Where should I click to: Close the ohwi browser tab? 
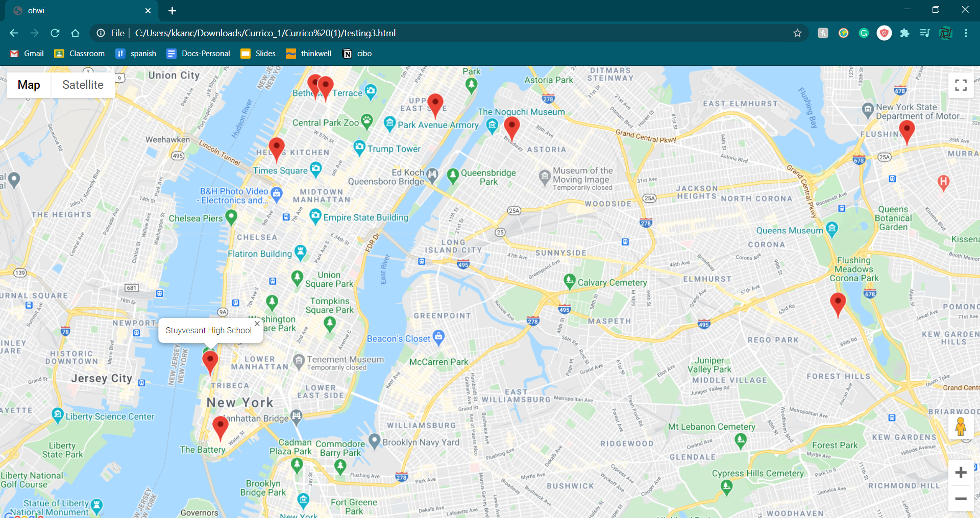(x=148, y=11)
